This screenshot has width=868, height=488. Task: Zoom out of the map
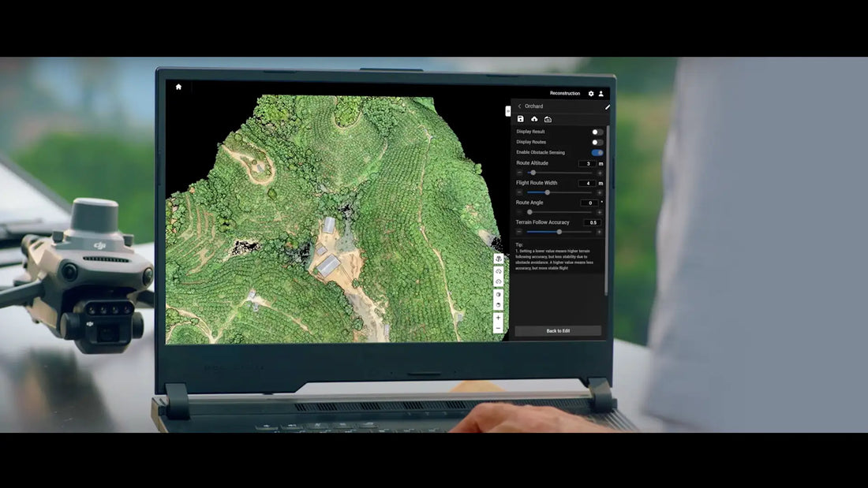click(x=498, y=328)
